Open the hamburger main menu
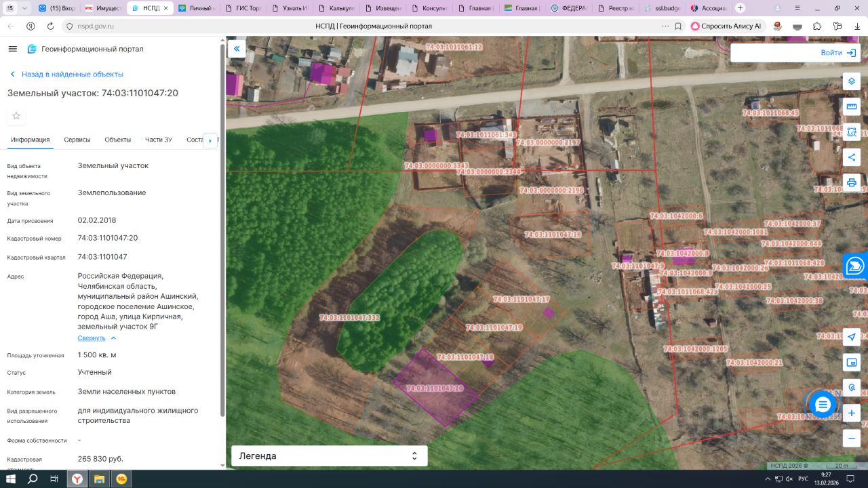This screenshot has height=488, width=868. click(x=13, y=49)
